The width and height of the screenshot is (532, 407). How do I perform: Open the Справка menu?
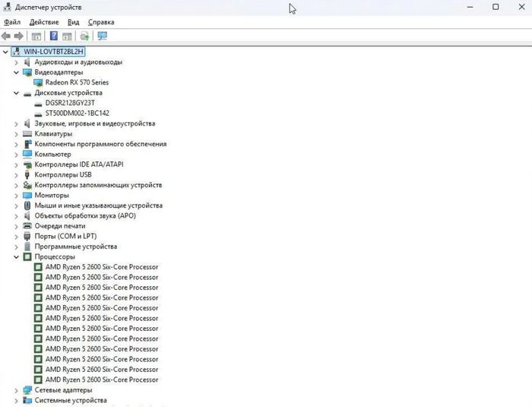coord(101,22)
